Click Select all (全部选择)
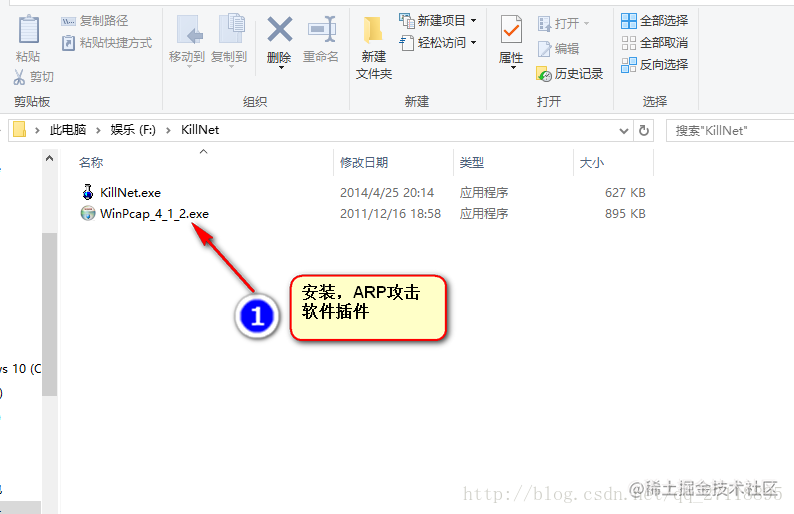 tap(655, 21)
